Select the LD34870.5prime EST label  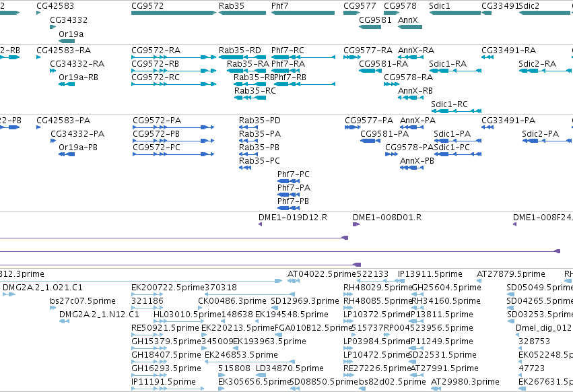290,368
